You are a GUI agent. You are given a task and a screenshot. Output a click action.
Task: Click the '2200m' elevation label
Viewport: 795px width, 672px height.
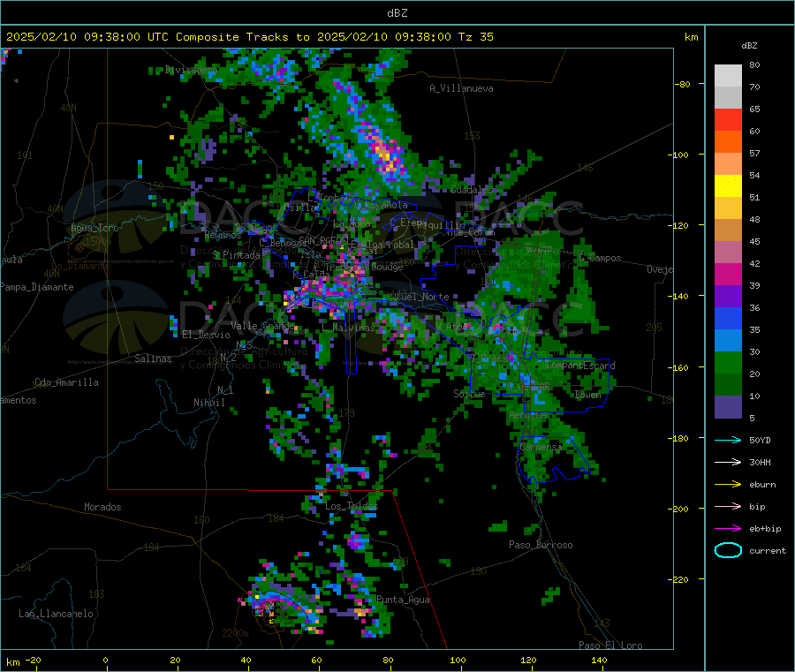235,633
